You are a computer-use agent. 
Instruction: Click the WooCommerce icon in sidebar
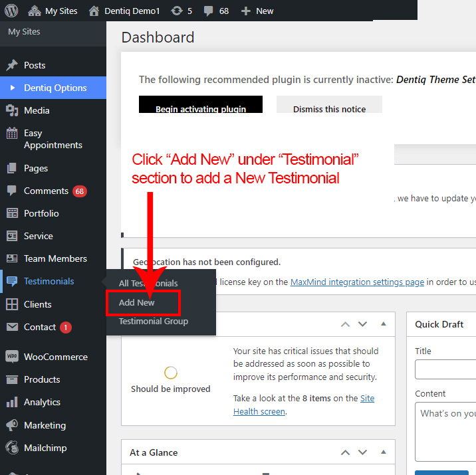tap(12, 357)
